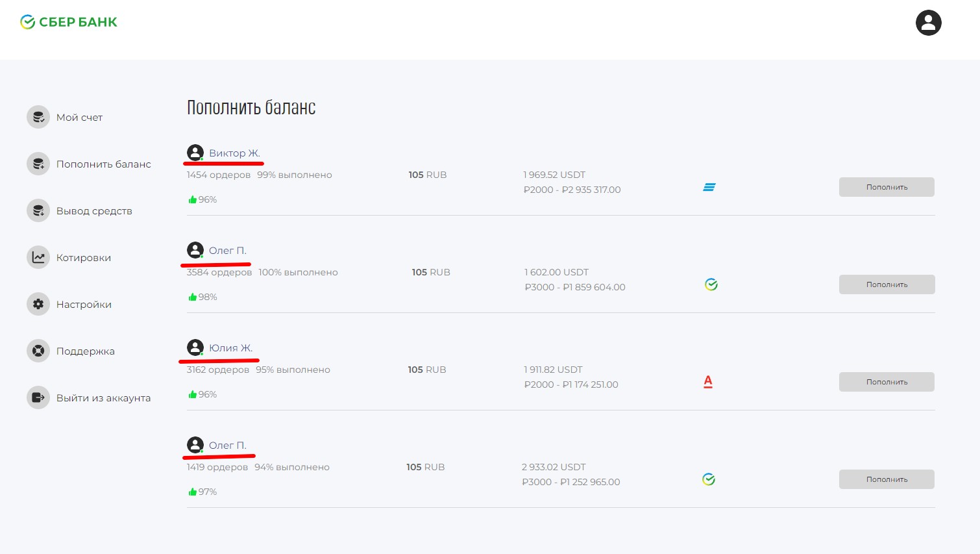Viewport: 980px width, 554px height.
Task: Click the logout icon beside Выйти из аккаунта
Action: click(38, 398)
